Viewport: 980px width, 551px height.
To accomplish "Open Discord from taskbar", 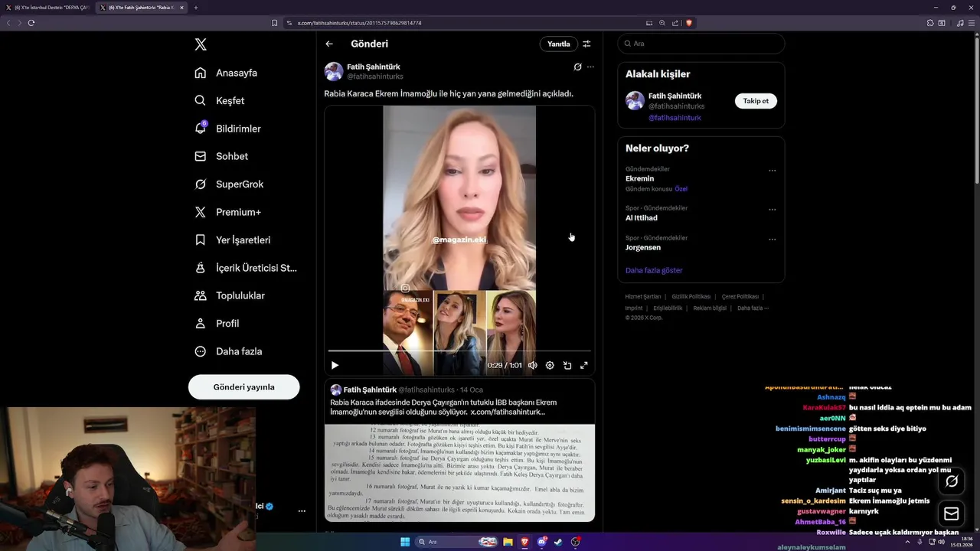I will click(x=542, y=542).
